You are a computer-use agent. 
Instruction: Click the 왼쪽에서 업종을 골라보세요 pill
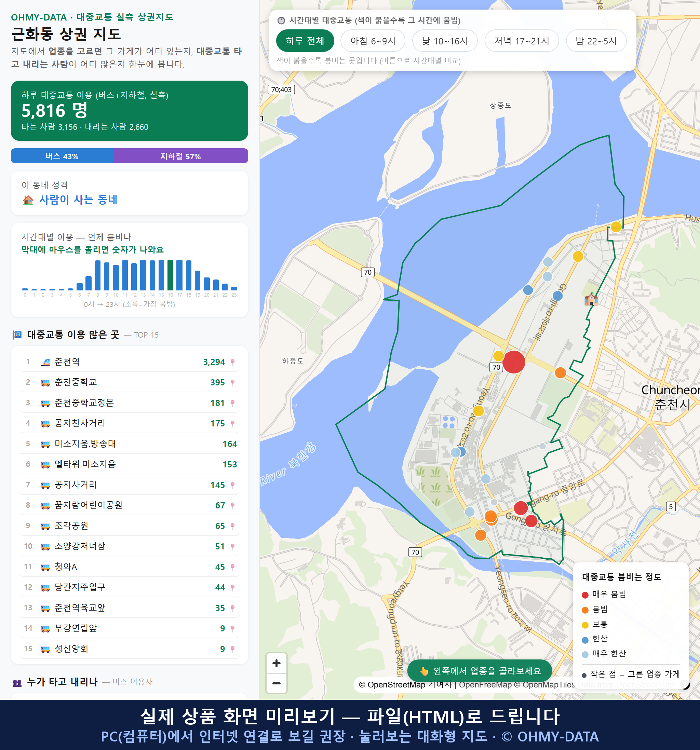click(480, 671)
